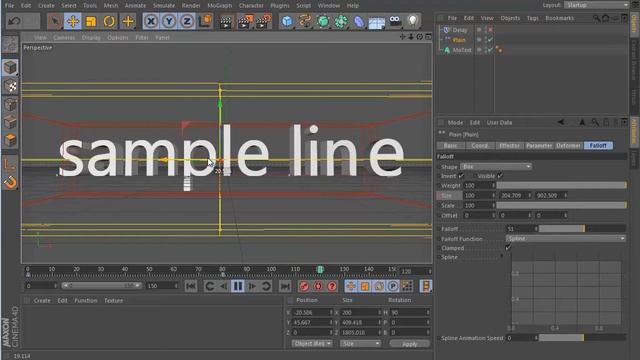Open material manager Create menu
The height and width of the screenshot is (360, 640).
tap(42, 300)
